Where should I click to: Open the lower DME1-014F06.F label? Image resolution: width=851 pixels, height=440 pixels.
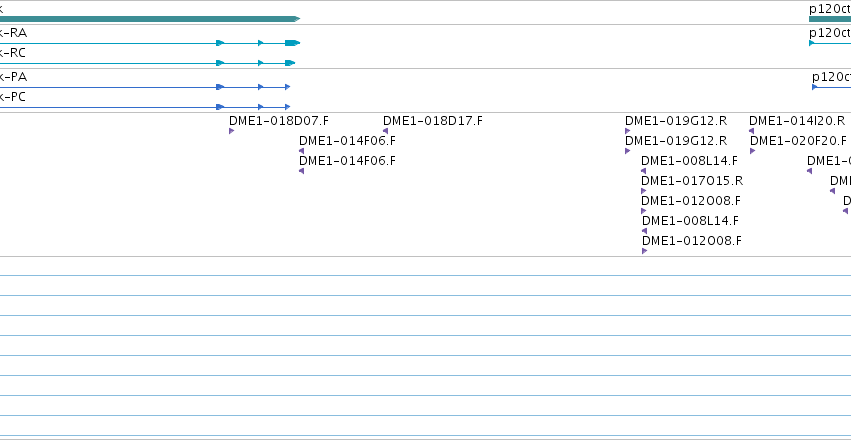pos(347,161)
